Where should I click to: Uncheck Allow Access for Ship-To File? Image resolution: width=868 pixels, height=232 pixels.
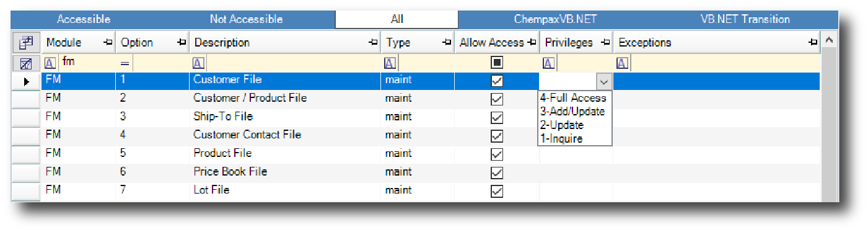click(497, 117)
